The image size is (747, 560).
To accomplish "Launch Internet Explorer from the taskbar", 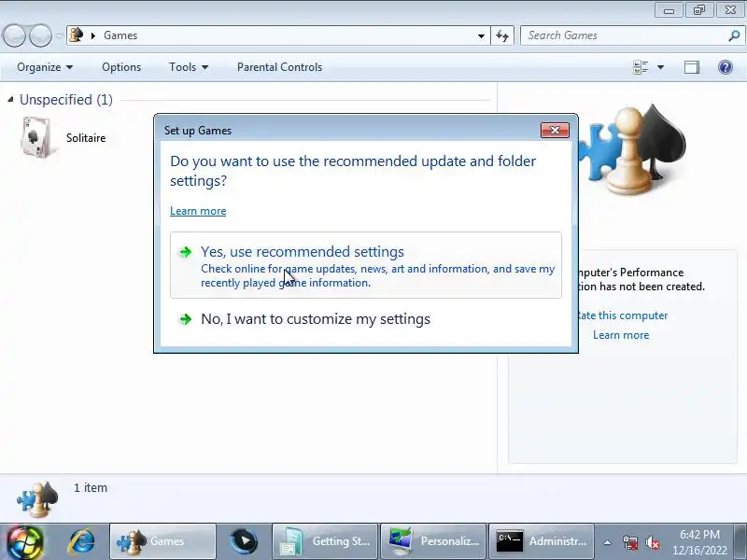I will [82, 542].
